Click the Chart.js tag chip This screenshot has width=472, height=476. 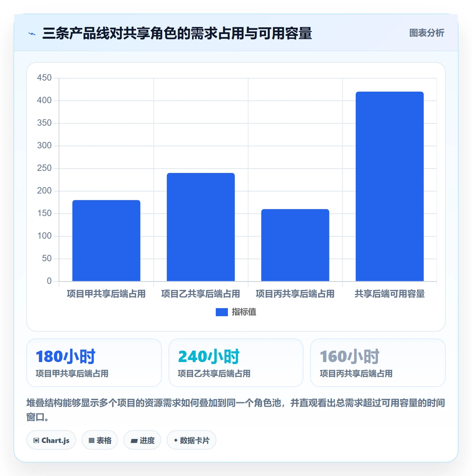click(x=51, y=440)
